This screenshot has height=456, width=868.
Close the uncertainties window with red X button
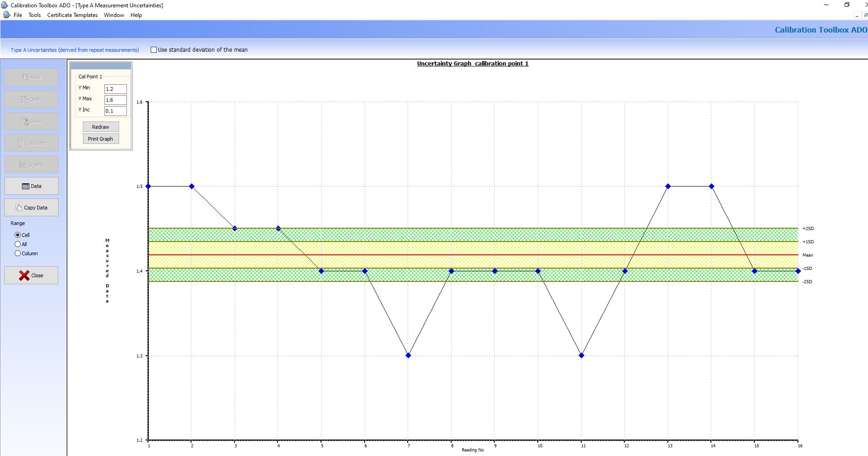pyautogui.click(x=31, y=275)
